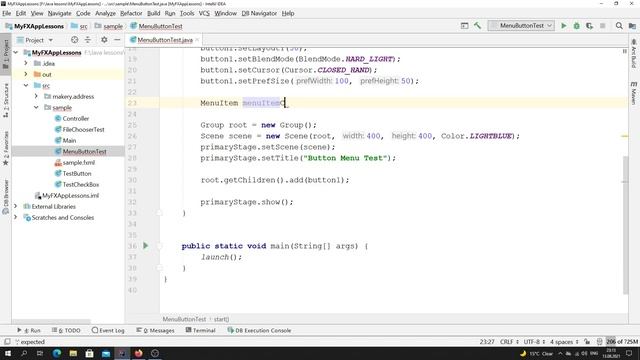This screenshot has width=640, height=360.
Task: Open the Structure tool window
Action: (6, 100)
